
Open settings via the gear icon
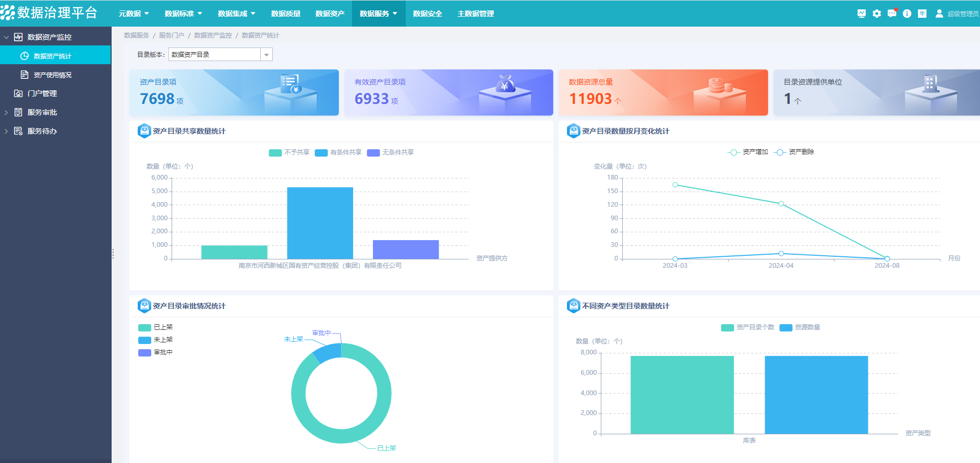877,14
